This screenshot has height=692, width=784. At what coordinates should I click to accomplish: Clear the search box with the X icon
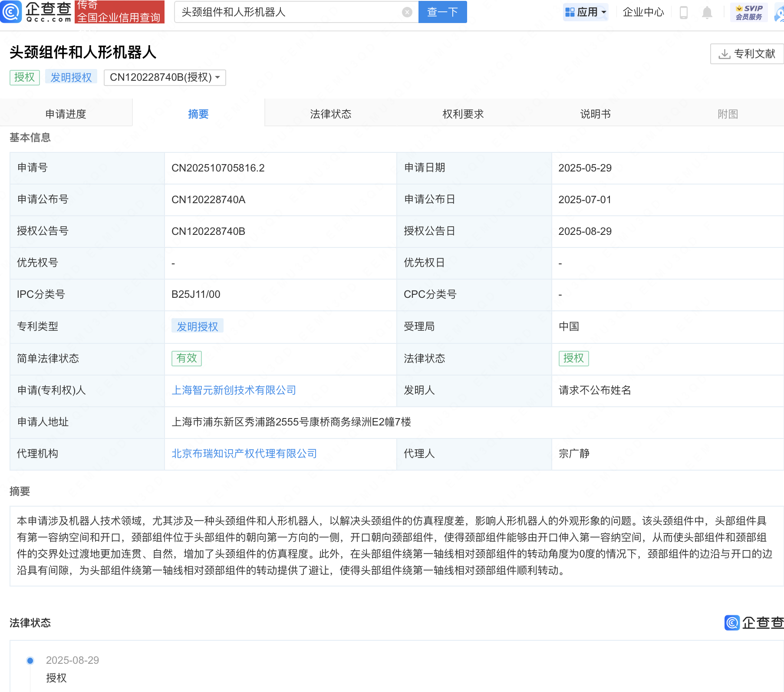tap(407, 12)
